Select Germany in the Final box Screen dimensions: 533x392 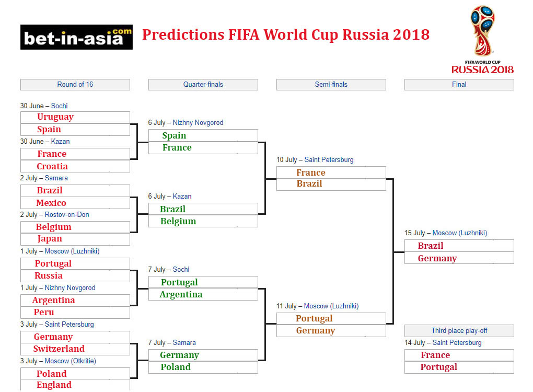click(437, 258)
